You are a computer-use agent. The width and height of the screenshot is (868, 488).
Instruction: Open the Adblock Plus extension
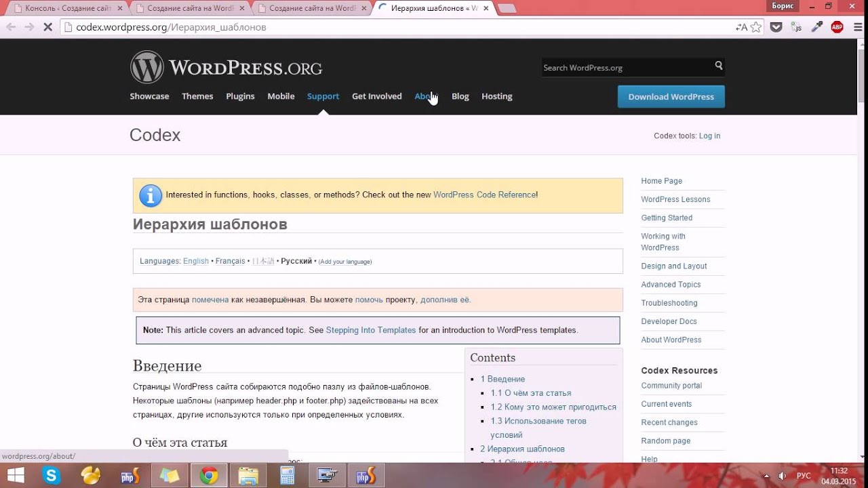(x=837, y=27)
